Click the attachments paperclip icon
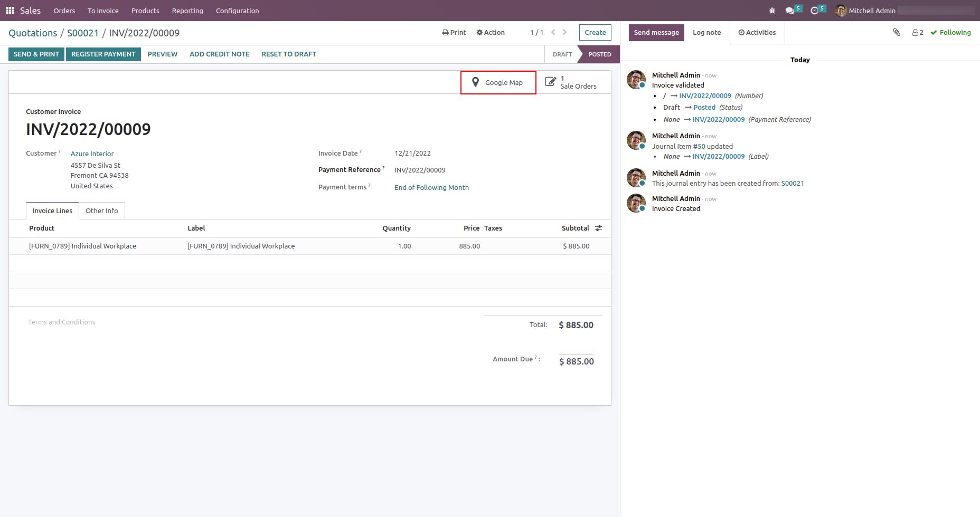This screenshot has height=517, width=980. [x=897, y=33]
